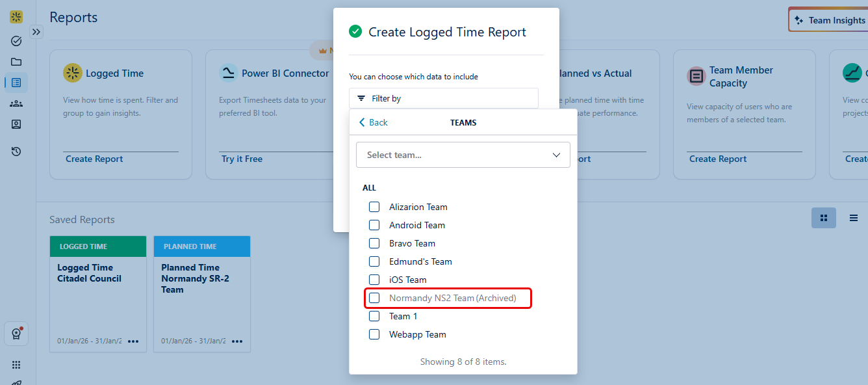Click the Logged Time card title
Viewport: 868px width, 385px height.
click(114, 73)
